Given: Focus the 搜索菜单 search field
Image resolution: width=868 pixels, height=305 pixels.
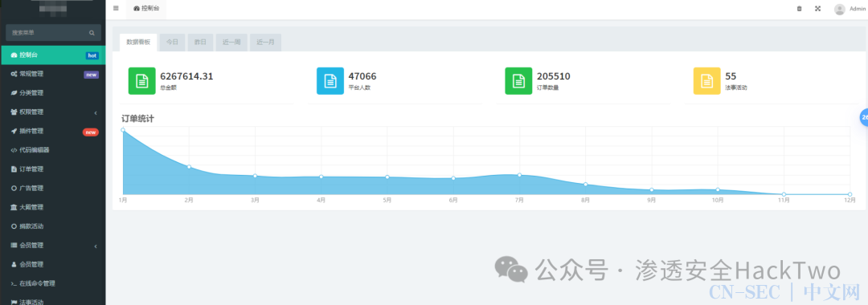Looking at the screenshot, I should 53,33.
